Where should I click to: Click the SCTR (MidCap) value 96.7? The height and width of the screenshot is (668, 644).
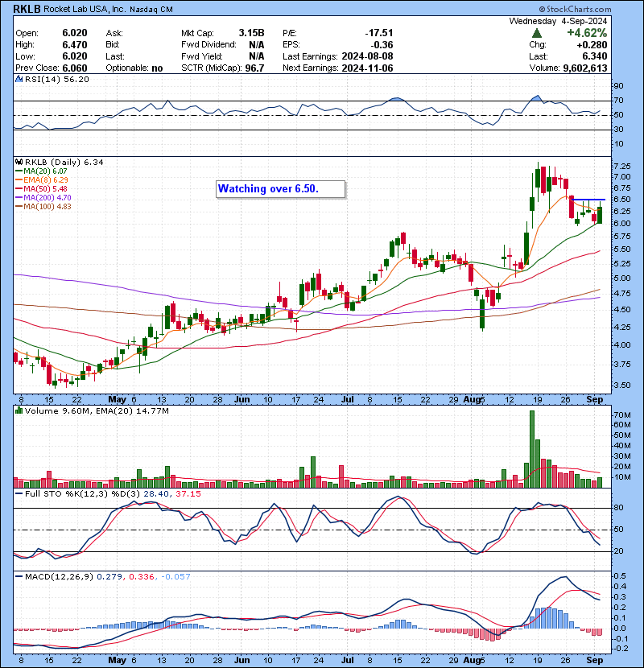pyautogui.click(x=254, y=68)
